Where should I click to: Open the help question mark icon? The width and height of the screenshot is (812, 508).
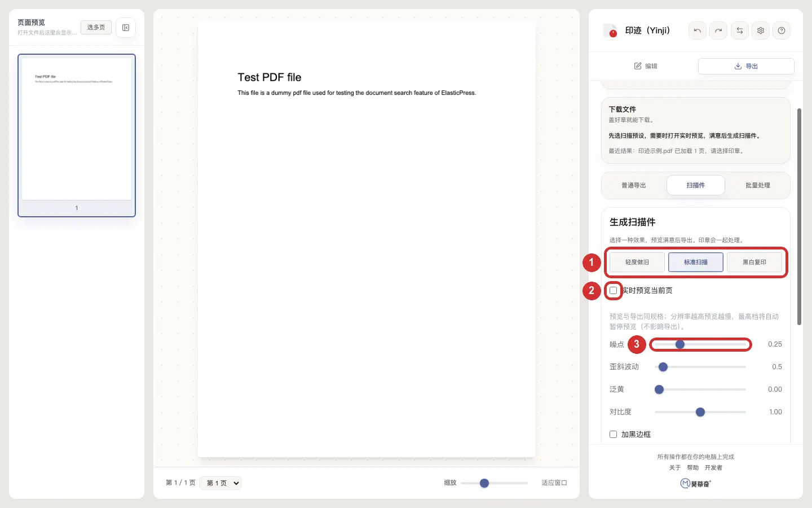click(x=782, y=30)
